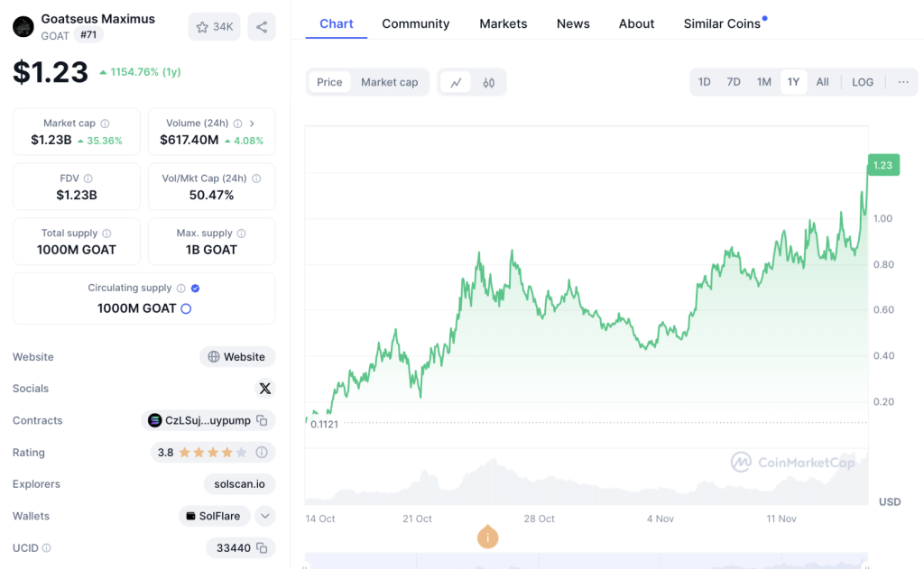Select Market cap chart mode
924x569 pixels.
click(x=390, y=82)
